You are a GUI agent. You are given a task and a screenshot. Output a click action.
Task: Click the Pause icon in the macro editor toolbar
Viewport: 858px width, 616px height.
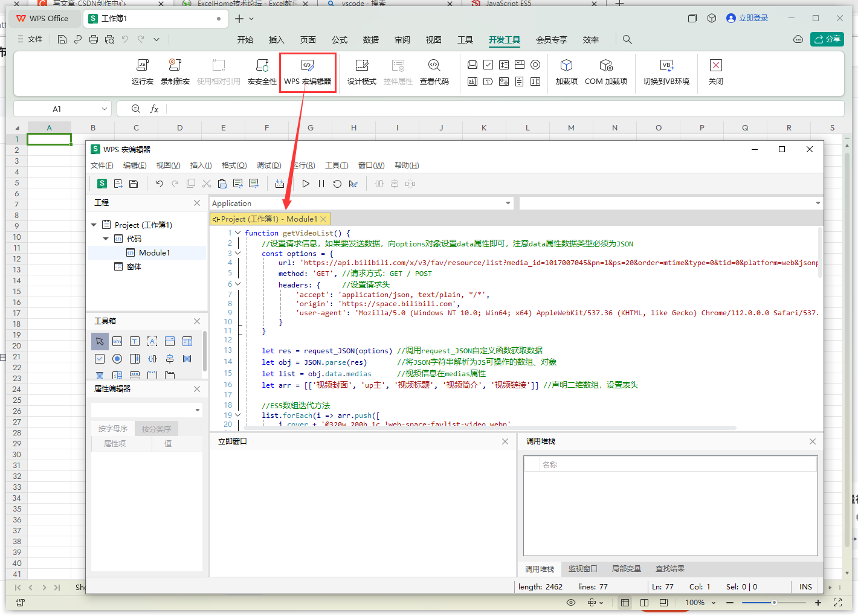(x=321, y=184)
